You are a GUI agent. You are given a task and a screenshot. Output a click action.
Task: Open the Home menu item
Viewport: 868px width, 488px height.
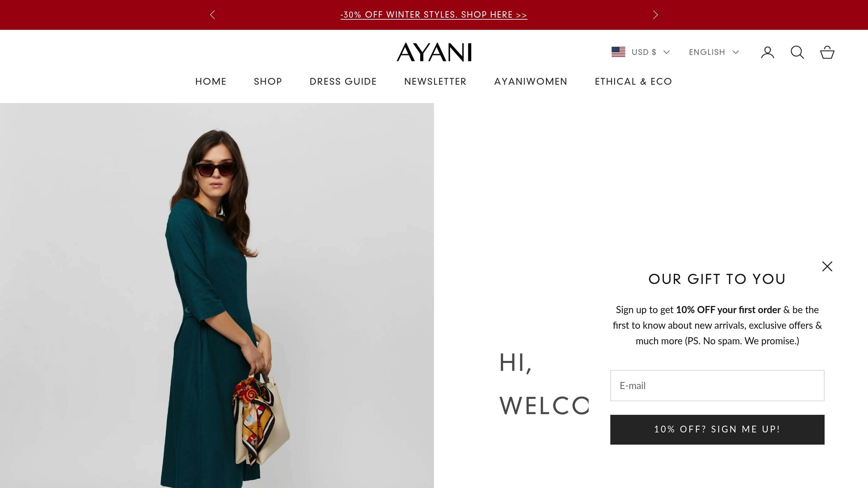pyautogui.click(x=211, y=82)
